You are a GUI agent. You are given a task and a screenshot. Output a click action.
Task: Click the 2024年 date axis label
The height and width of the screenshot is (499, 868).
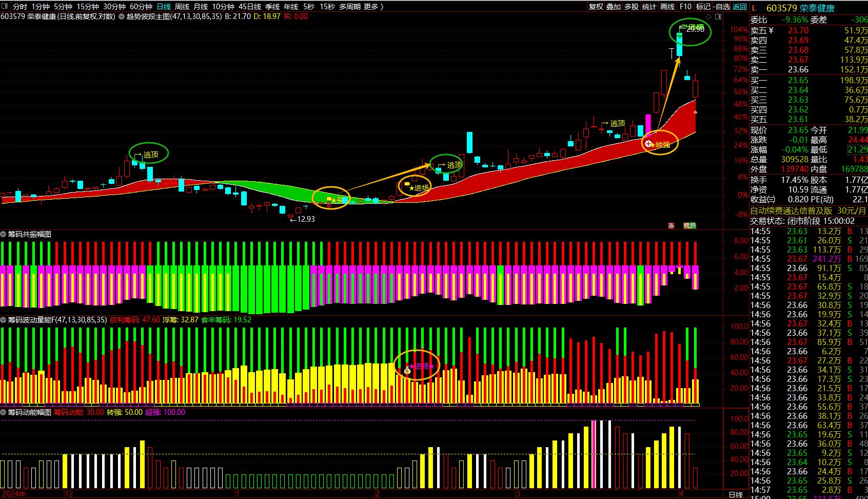coord(14,494)
